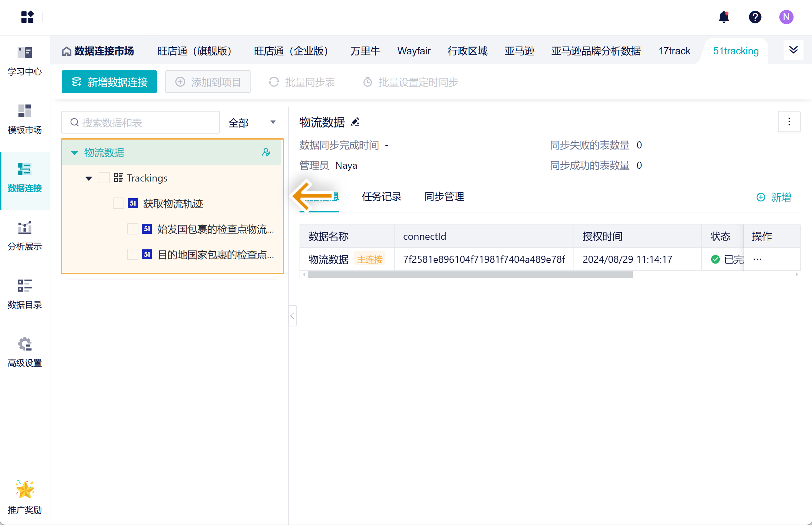The image size is (812, 525).
Task: Expand the connector tabs overflow chevron
Action: (x=793, y=50)
